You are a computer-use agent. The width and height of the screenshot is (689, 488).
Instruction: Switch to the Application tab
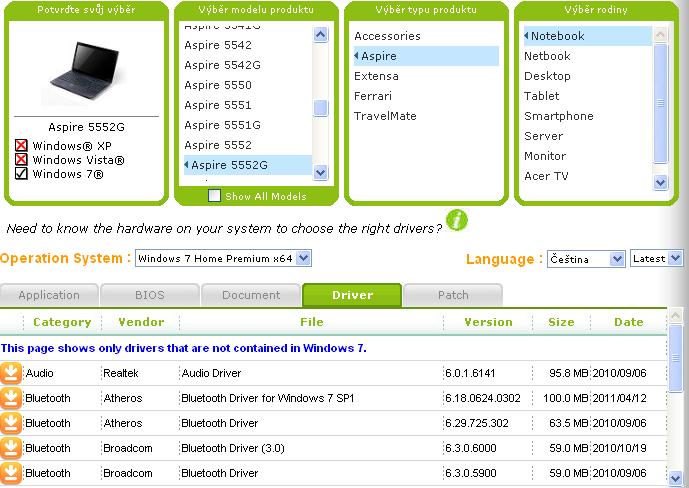(49, 295)
